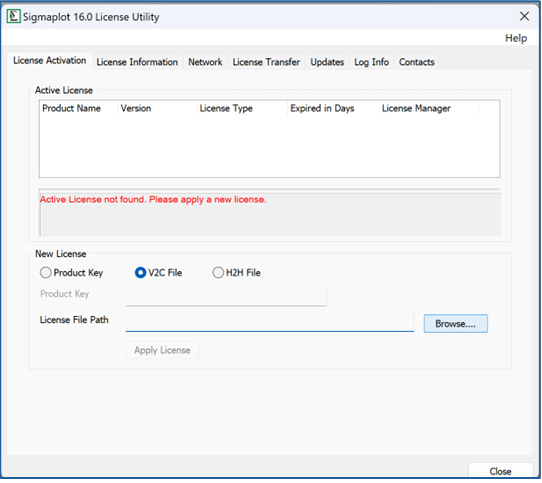Viewport: 542px width, 483px height.
Task: Open the Network tab
Action: pyautogui.click(x=205, y=62)
